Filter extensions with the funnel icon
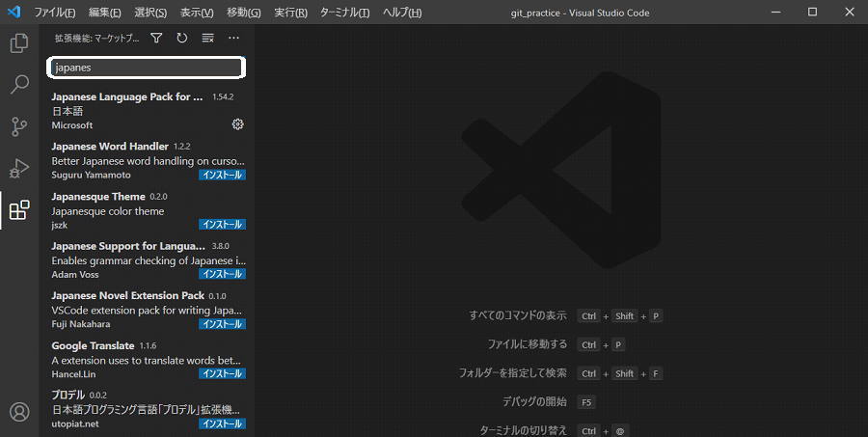This screenshot has height=437, width=868. (156, 39)
